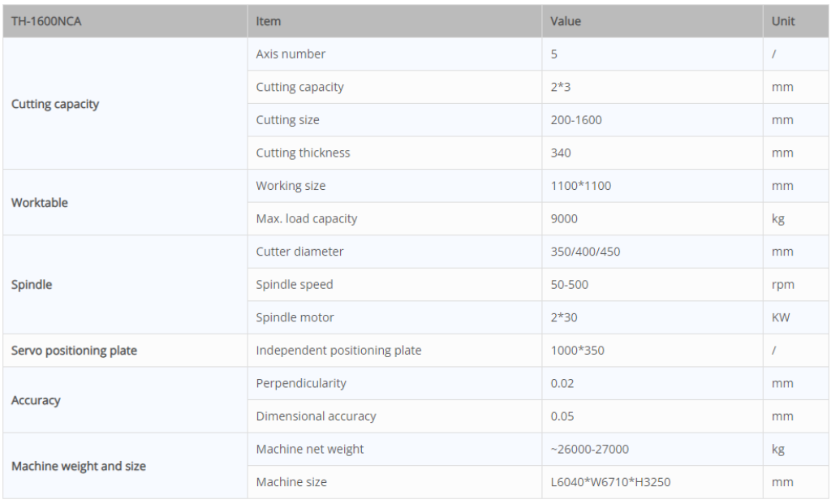This screenshot has height=504, width=831.
Task: Click the 1100*1100 working size value
Action: (581, 186)
